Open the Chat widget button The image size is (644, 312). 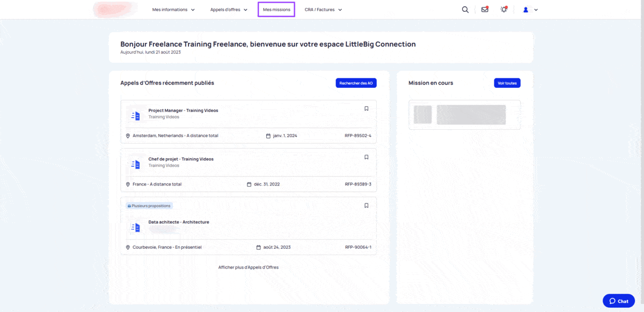click(619, 301)
